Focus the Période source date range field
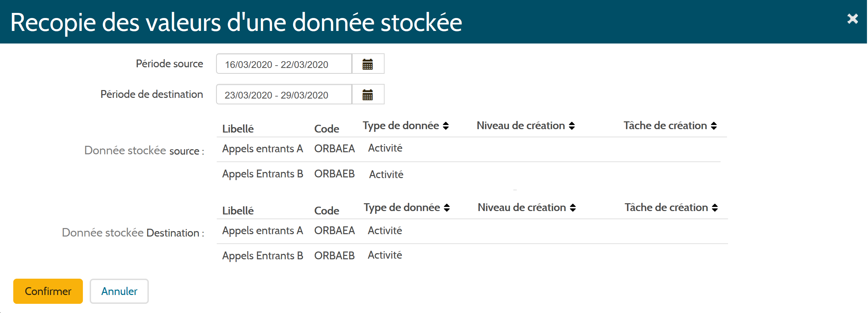This screenshot has height=313, width=868. point(284,64)
